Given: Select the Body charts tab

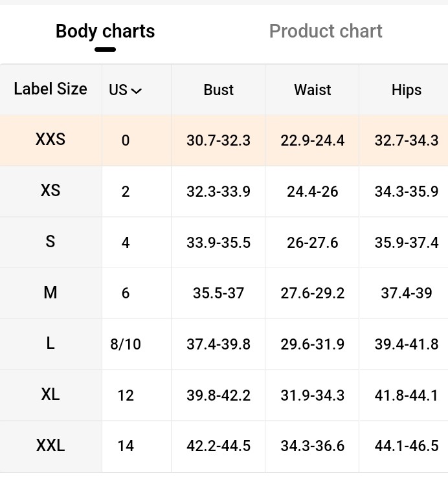Looking at the screenshot, I should (106, 31).
